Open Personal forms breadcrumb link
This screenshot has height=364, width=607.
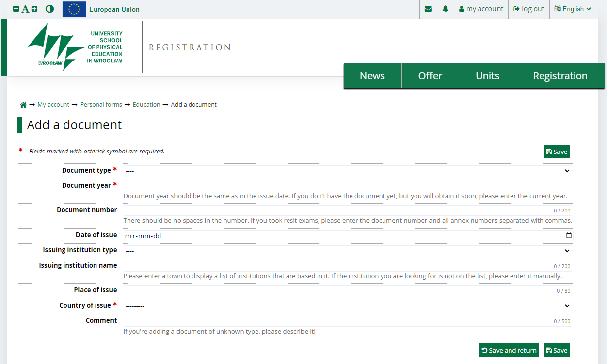pos(101,105)
